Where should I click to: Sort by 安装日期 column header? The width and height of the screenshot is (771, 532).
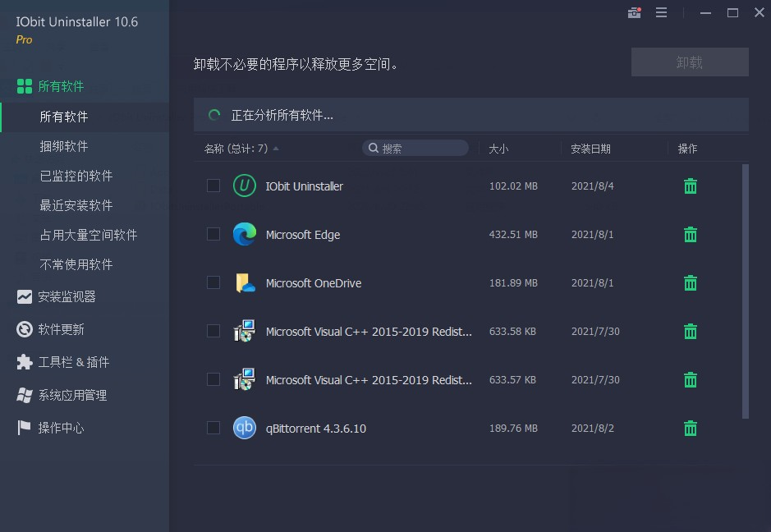[x=590, y=149]
